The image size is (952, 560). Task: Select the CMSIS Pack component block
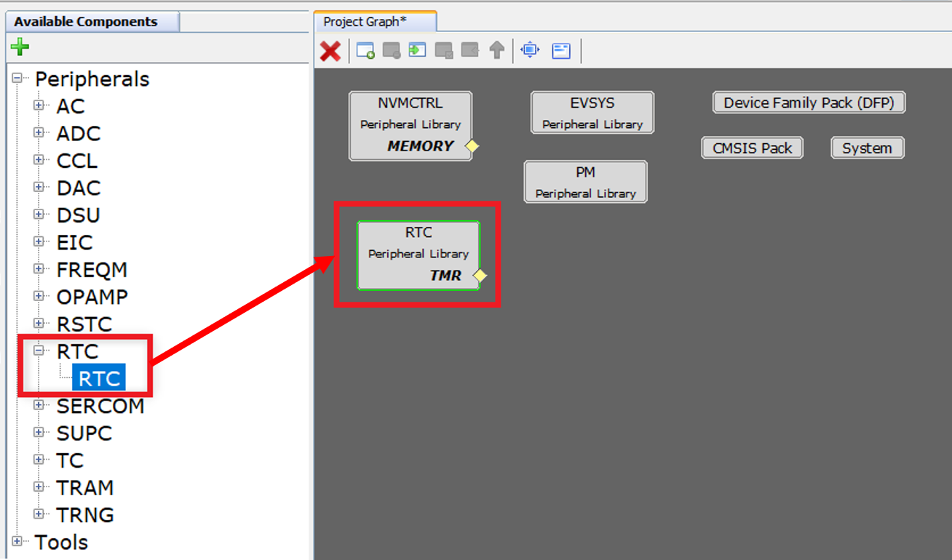tap(752, 148)
